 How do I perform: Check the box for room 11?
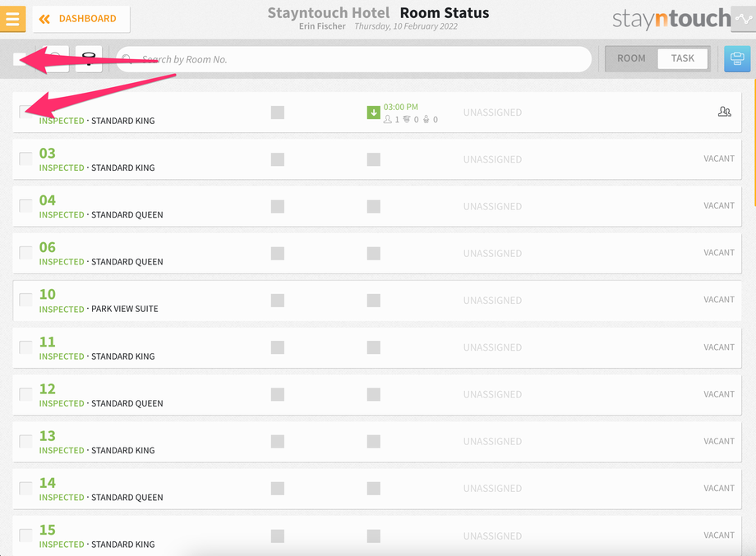pos(25,347)
